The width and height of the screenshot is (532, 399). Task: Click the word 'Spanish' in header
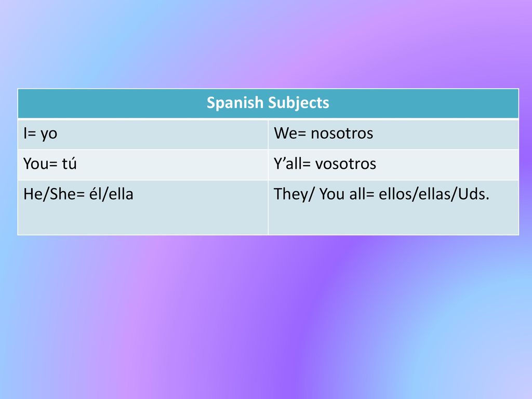(235, 103)
